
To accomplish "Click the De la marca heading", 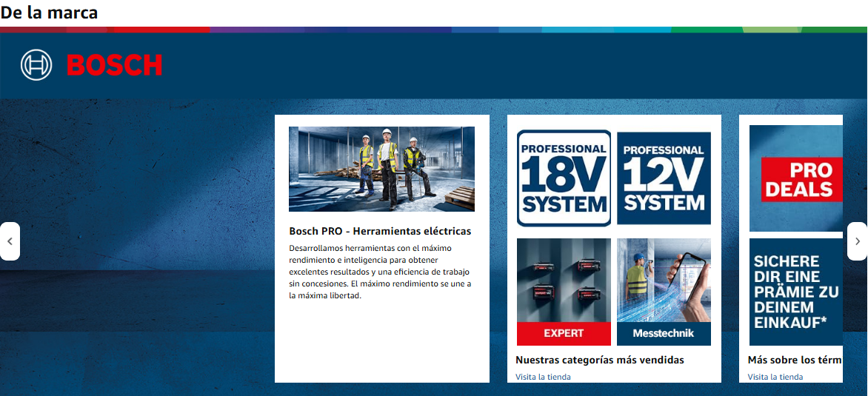I will (49, 13).
